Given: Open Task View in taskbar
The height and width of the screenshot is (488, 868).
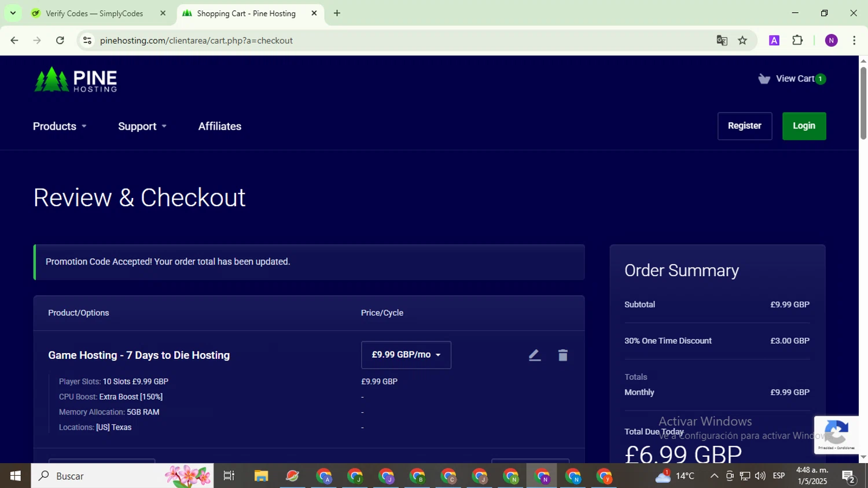Looking at the screenshot, I should (x=229, y=476).
